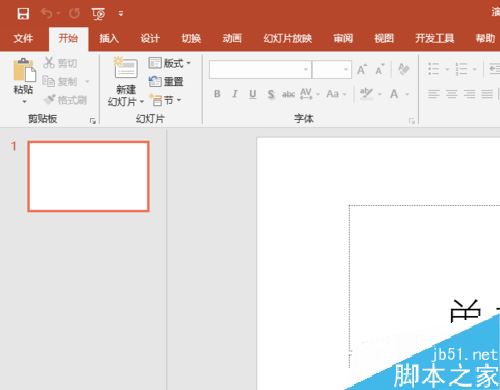Toggle text Shadow formatting

[x=271, y=94]
